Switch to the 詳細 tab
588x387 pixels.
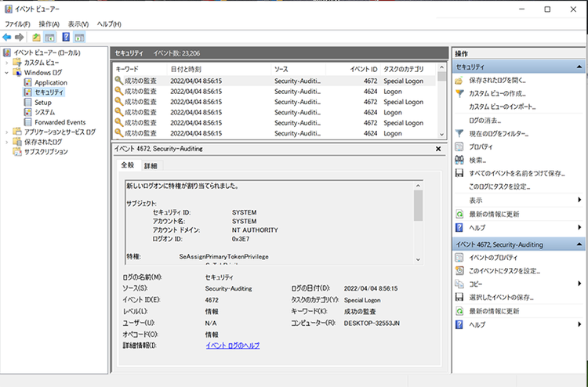[x=151, y=166]
